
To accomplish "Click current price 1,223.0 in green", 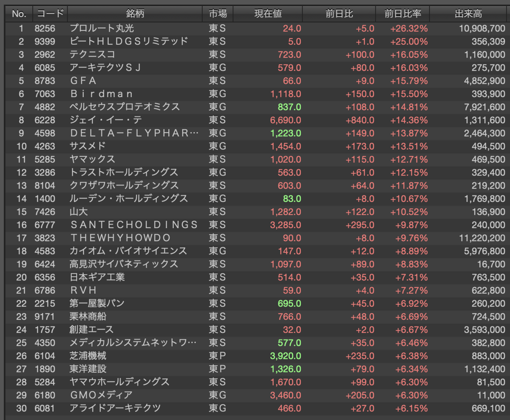I will click(286, 133).
